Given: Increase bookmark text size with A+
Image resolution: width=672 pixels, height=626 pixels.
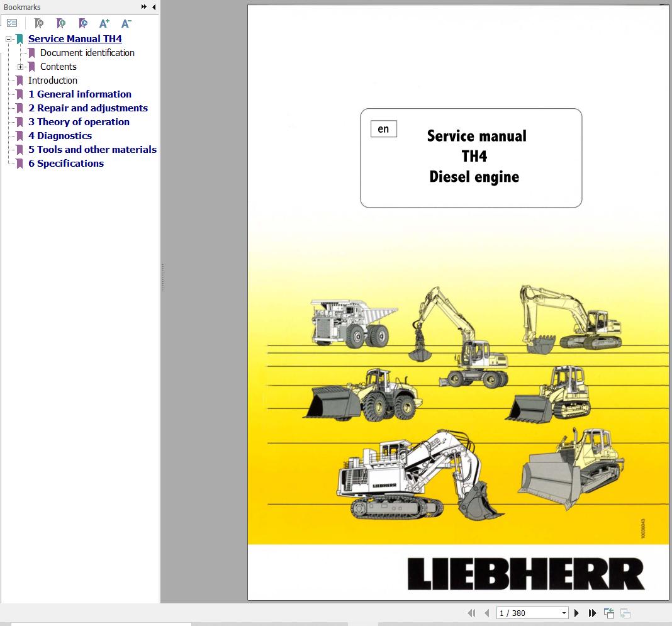Looking at the screenshot, I should (x=104, y=23).
